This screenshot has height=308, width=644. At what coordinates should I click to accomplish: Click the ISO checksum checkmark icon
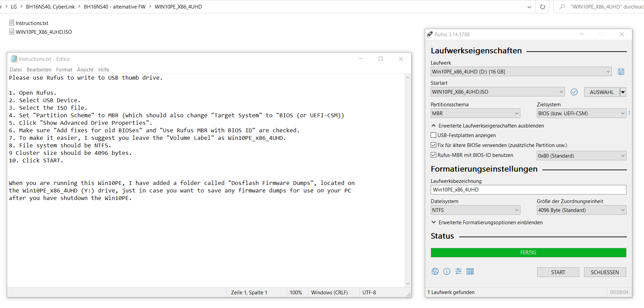click(574, 92)
